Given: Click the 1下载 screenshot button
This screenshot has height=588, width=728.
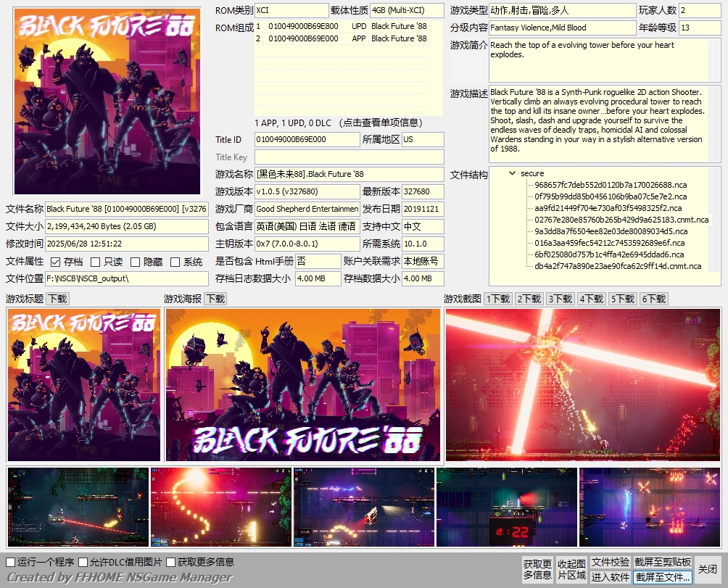Looking at the screenshot, I should 497,299.
